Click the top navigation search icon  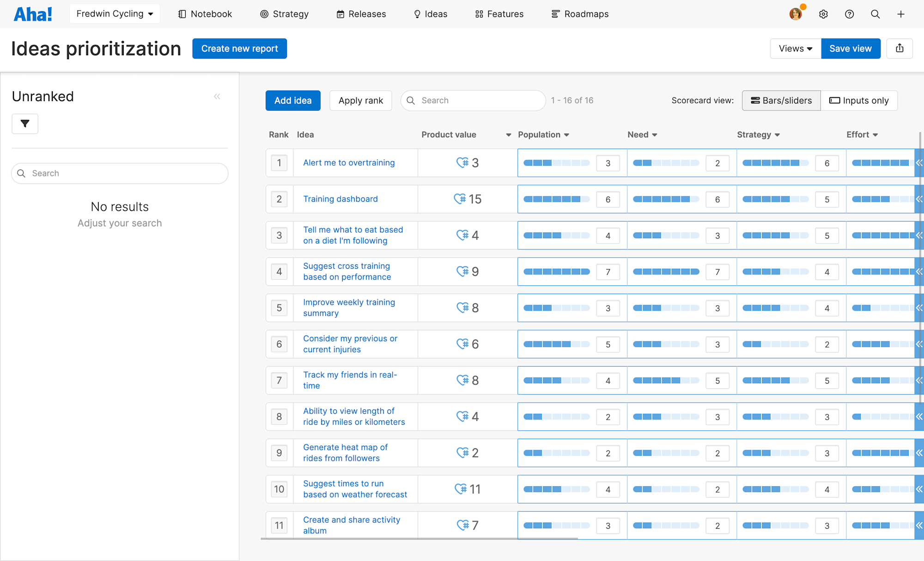click(875, 14)
